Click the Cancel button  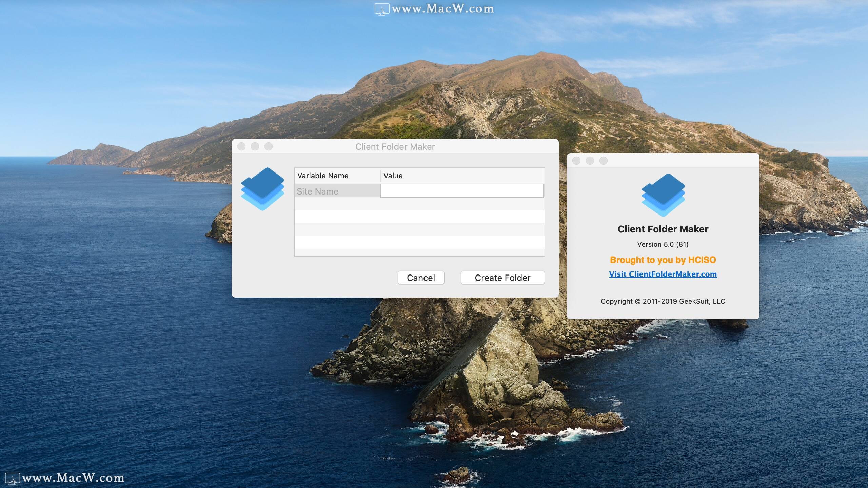click(421, 278)
